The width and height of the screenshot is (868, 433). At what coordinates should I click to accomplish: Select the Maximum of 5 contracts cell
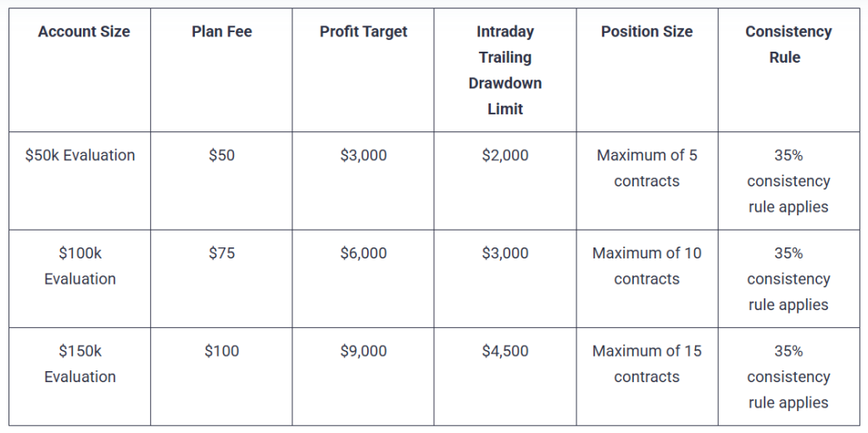pos(647,168)
